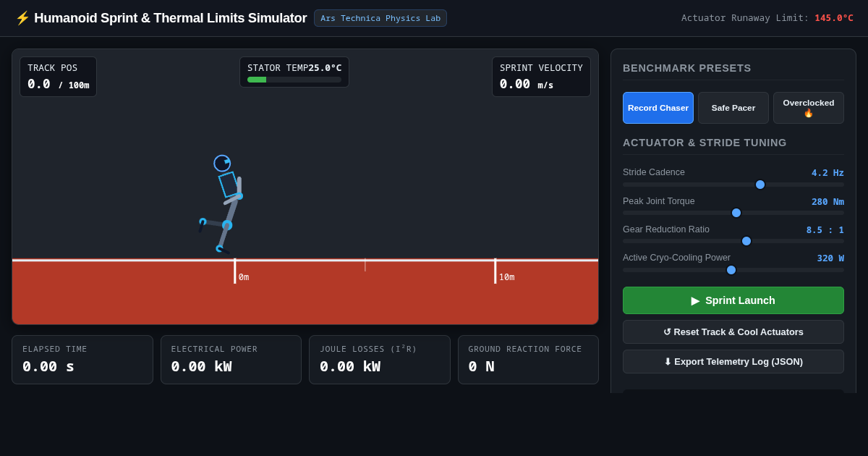This screenshot has width=868, height=456.
Task: Adjust the Stride Cadence slider handle
Action: click(x=760, y=185)
